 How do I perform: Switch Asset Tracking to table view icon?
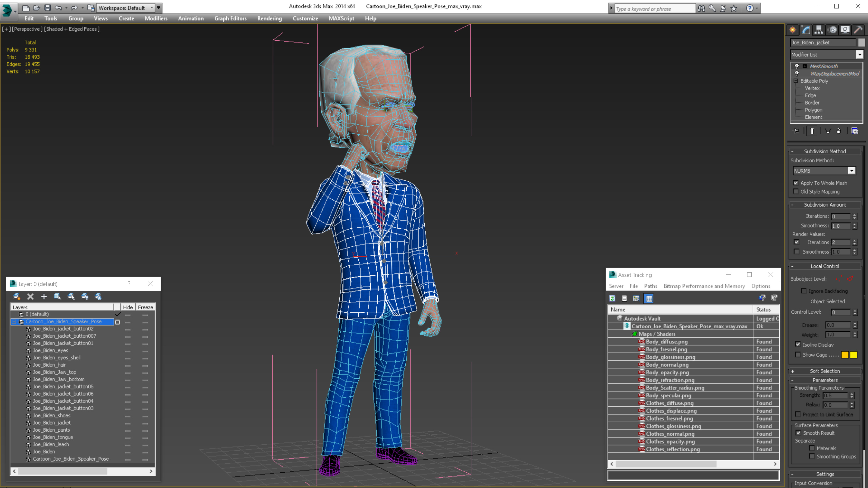pos(649,298)
